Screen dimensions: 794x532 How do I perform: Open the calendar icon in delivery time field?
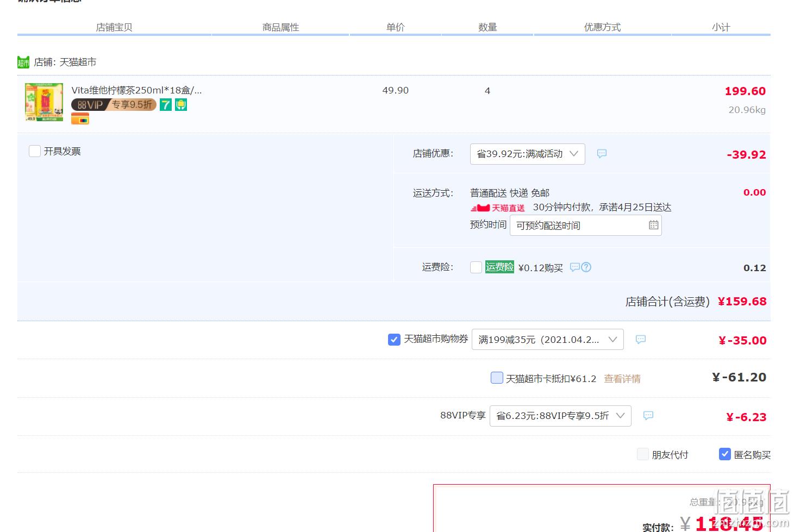[x=654, y=225]
